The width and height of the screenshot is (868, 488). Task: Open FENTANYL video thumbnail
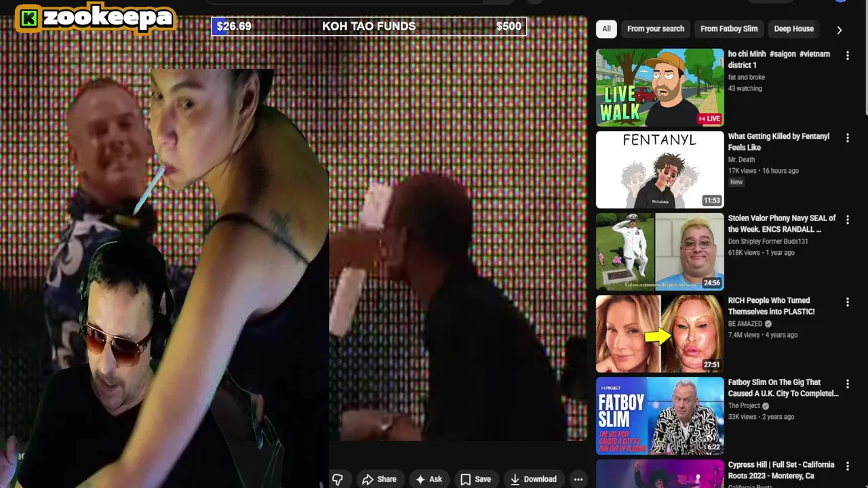pos(660,169)
